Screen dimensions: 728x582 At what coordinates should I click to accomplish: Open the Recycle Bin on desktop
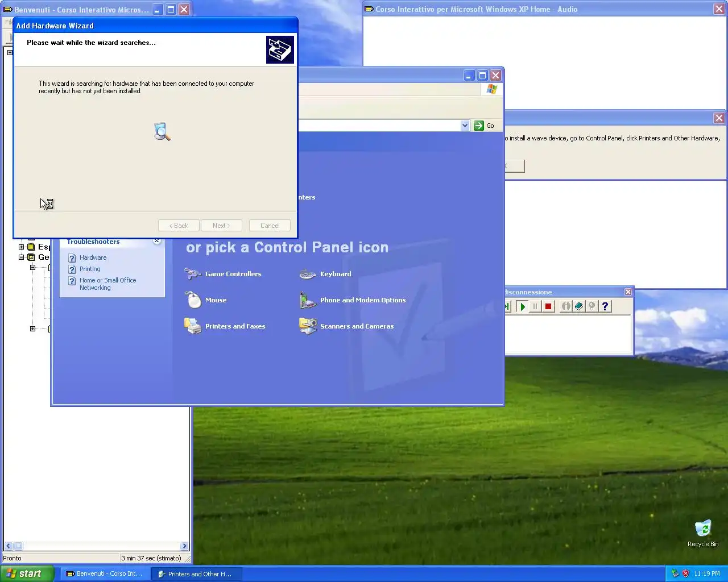tap(703, 533)
